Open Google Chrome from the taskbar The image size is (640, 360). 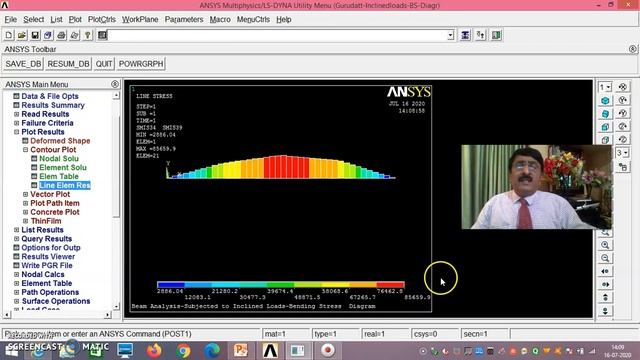pyautogui.click(x=183, y=351)
